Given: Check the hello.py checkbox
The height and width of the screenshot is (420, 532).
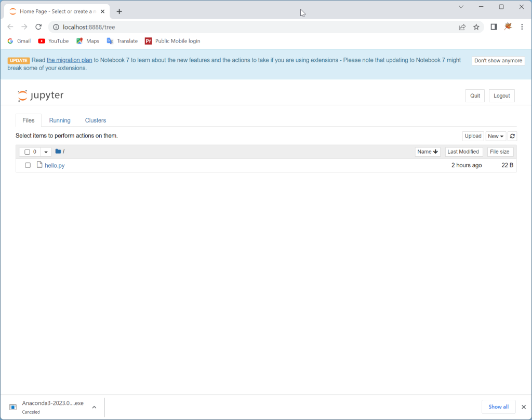Looking at the screenshot, I should 28,165.
